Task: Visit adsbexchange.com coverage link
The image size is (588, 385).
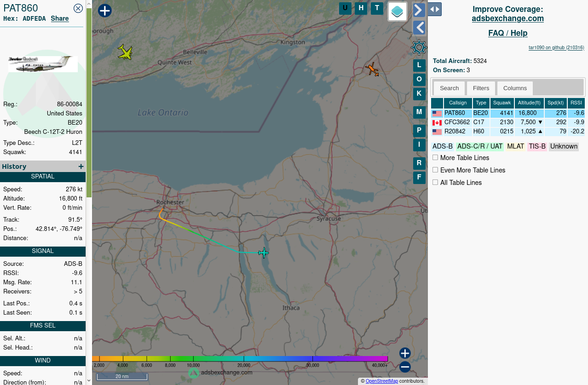Action: (508, 18)
